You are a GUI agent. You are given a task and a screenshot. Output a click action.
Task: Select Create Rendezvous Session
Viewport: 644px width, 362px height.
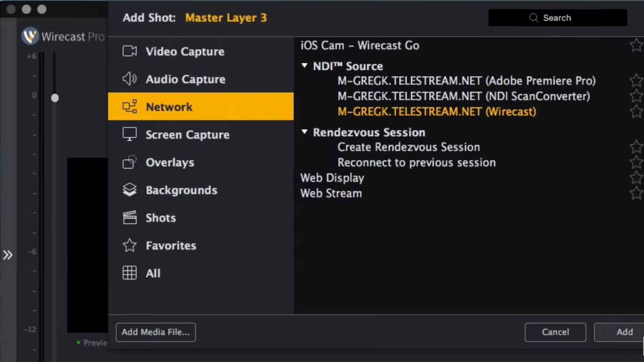[409, 147]
